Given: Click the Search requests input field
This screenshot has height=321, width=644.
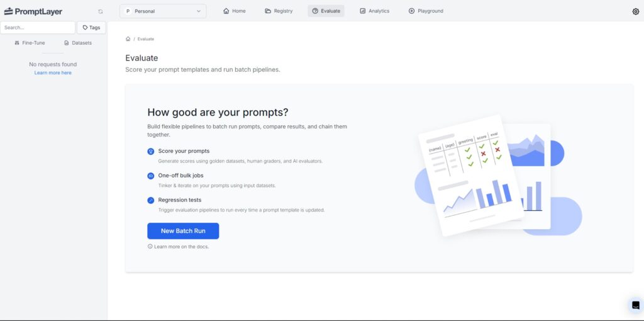Looking at the screenshot, I should (37, 28).
